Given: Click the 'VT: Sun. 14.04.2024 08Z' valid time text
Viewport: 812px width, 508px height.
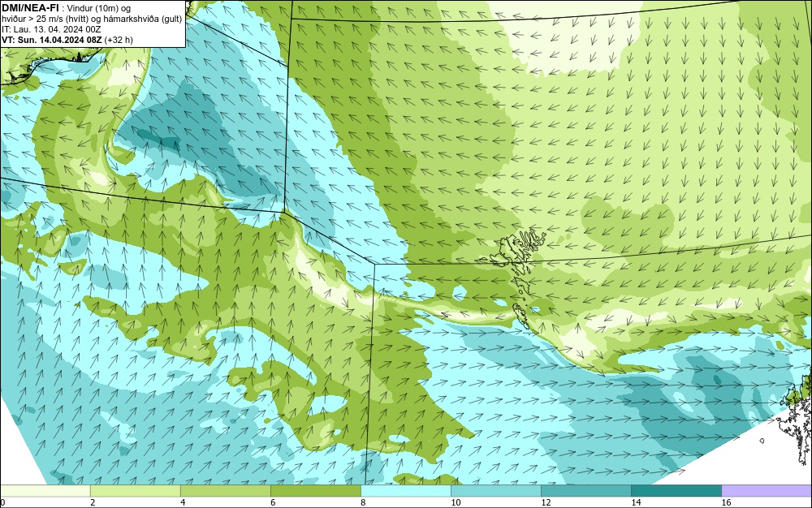Looking at the screenshot, I should (52, 40).
